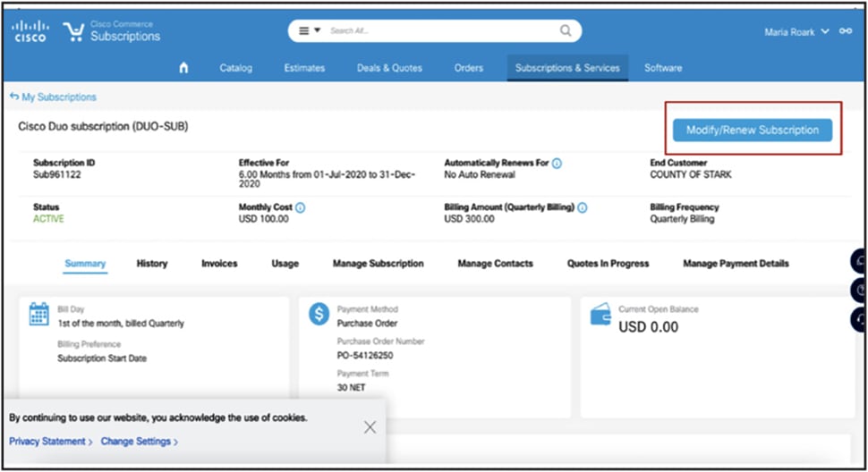Viewport: 868px width, 472px height.
Task: Expand the Maria Roark user menu
Action: (x=796, y=32)
